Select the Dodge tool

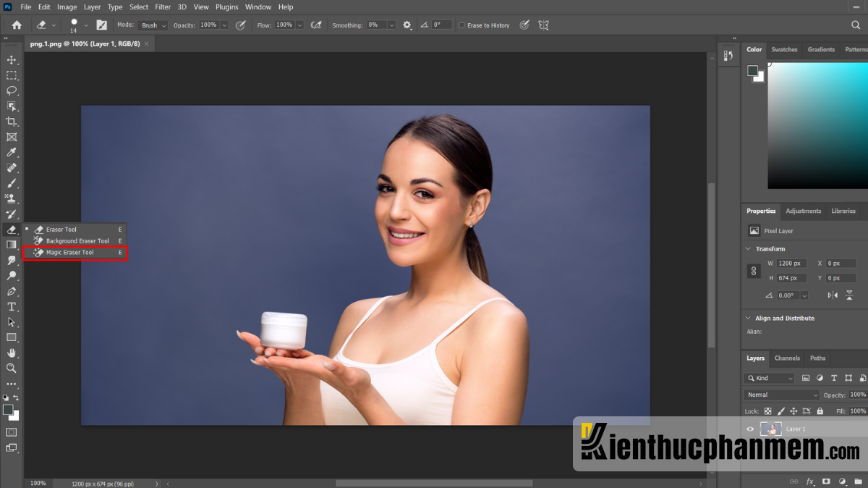[x=12, y=276]
